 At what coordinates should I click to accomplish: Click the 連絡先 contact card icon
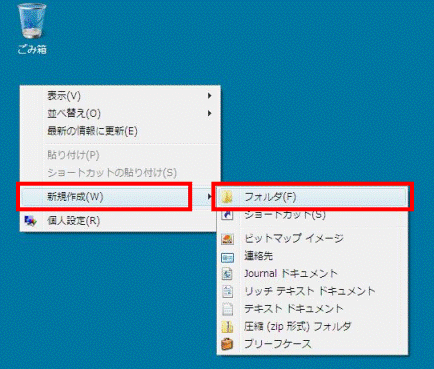(227, 257)
